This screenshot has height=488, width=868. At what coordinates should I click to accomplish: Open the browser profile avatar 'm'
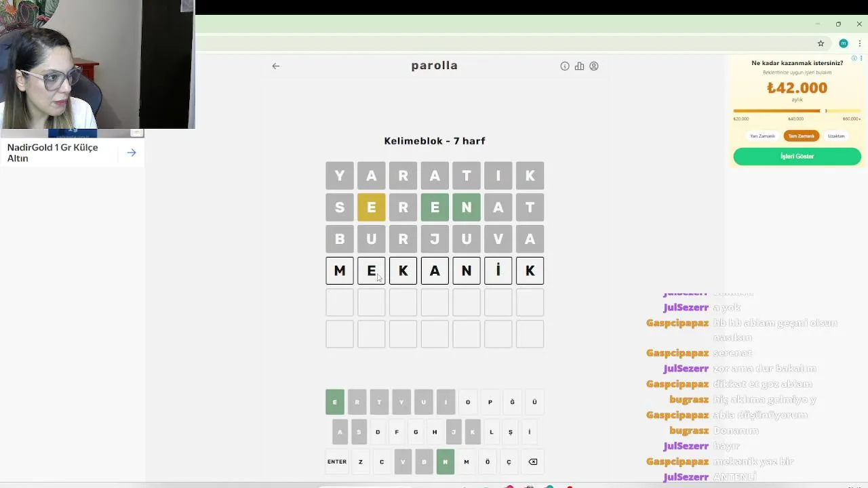tap(843, 43)
